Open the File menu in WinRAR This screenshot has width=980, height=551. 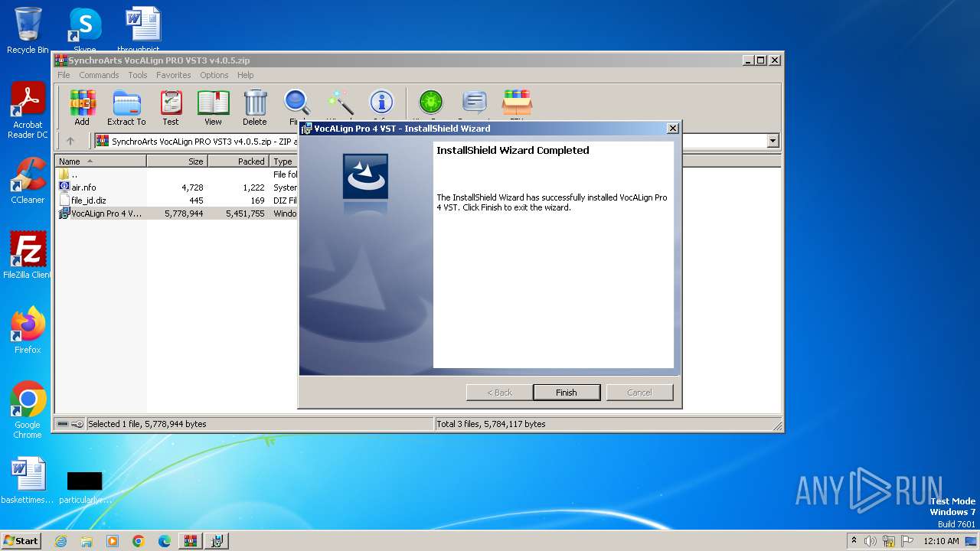tap(64, 75)
